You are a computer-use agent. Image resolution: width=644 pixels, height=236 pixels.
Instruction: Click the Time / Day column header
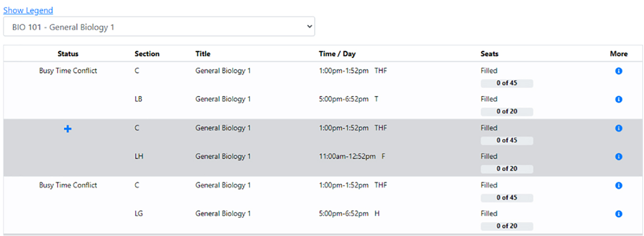click(337, 54)
